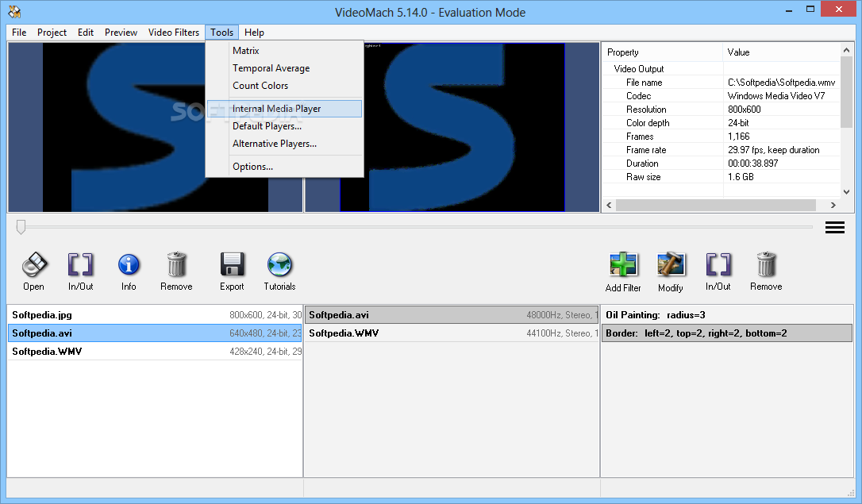The image size is (862, 504).
Task: Click the Add Filter icon
Action: 623,265
